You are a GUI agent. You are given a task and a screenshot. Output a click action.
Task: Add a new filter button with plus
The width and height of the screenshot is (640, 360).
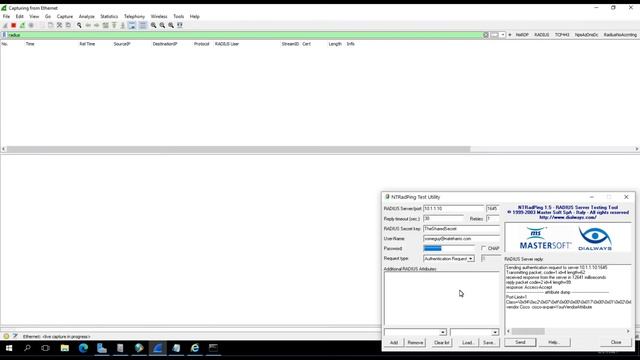[x=510, y=35]
